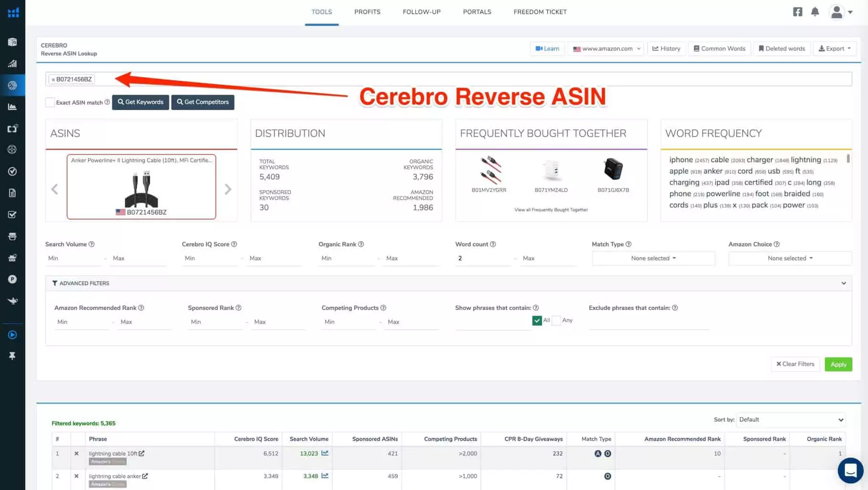Delete keyword row lightning cable 10ft
The width and height of the screenshot is (868, 490).
[76, 453]
